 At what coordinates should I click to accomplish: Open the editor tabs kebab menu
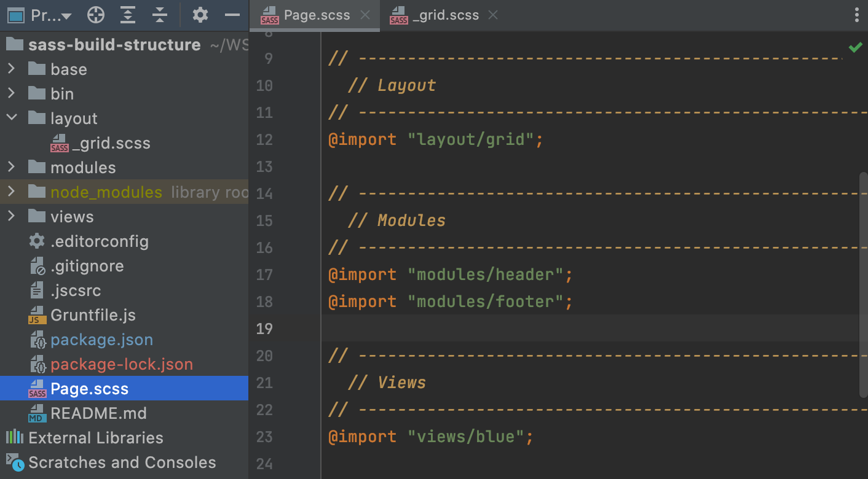click(x=857, y=15)
